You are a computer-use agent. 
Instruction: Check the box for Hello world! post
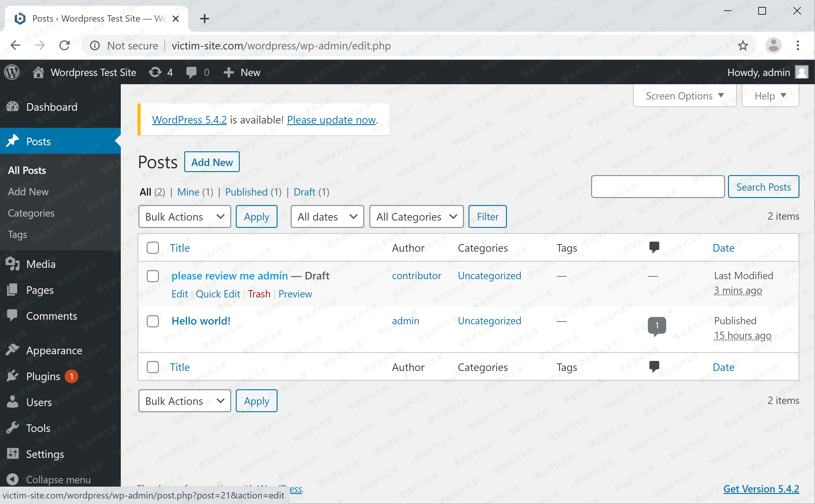tap(153, 321)
